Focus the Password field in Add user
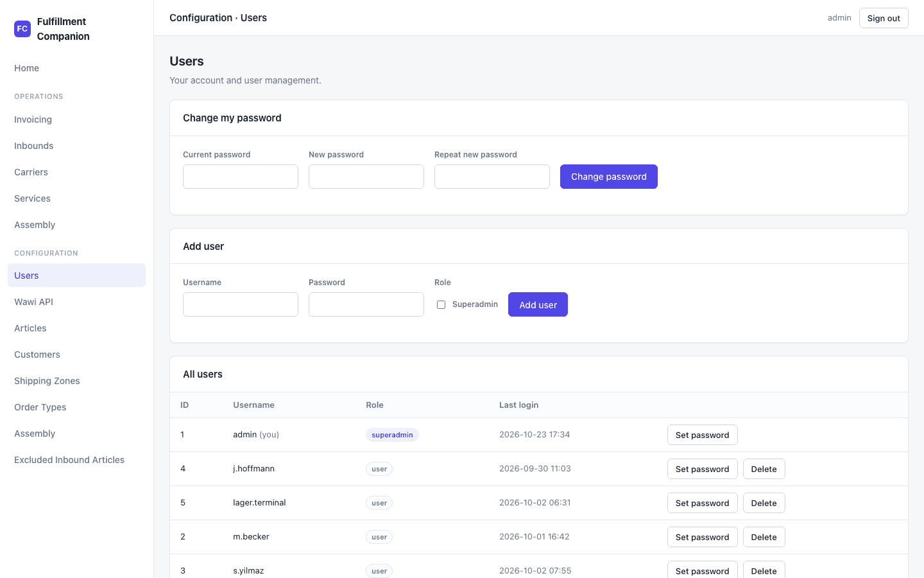The image size is (924, 578). (x=366, y=304)
